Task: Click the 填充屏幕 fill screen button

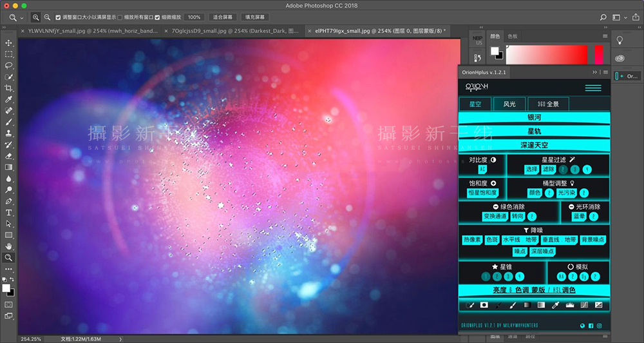Action: (255, 17)
